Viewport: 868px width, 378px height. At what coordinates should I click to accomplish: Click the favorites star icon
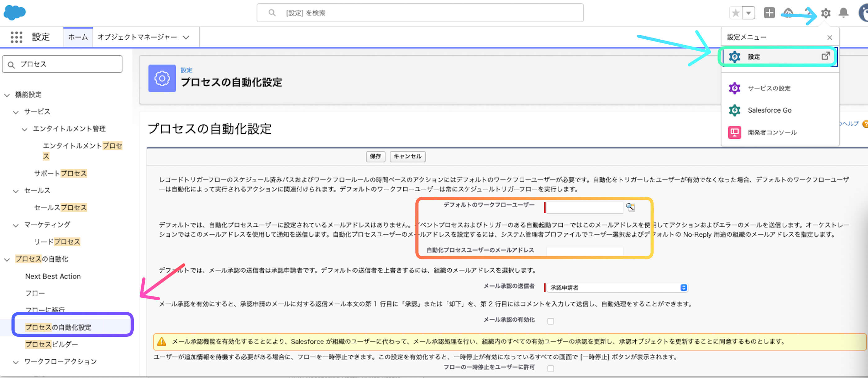[736, 13]
